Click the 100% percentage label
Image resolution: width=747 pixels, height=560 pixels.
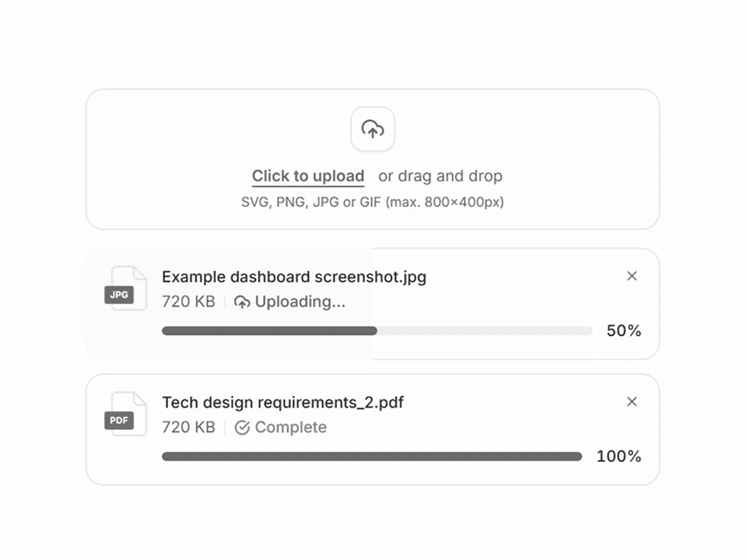(x=619, y=457)
